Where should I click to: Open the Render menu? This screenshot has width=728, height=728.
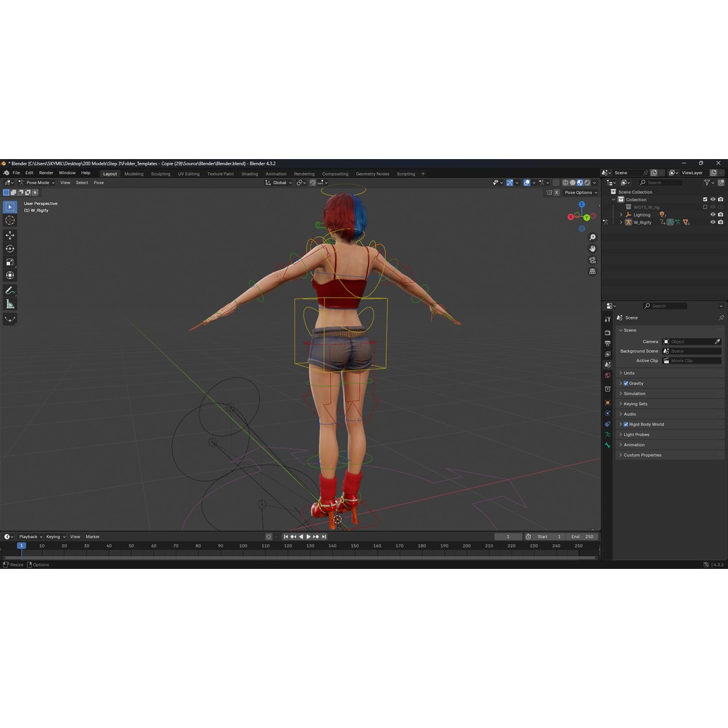[x=46, y=173]
